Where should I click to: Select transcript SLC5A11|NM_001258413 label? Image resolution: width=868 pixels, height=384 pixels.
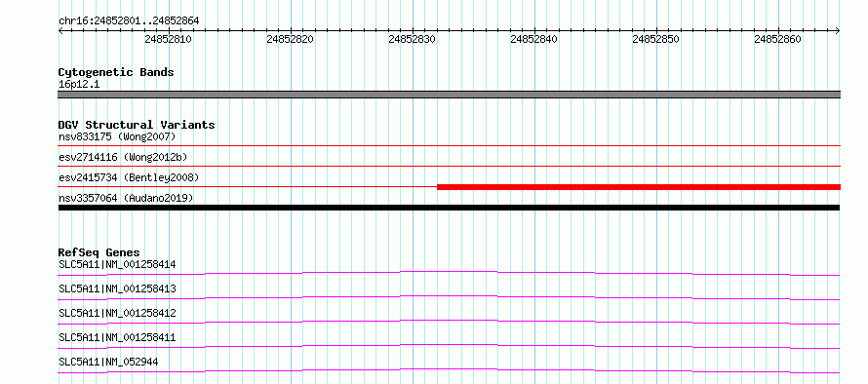coord(117,288)
